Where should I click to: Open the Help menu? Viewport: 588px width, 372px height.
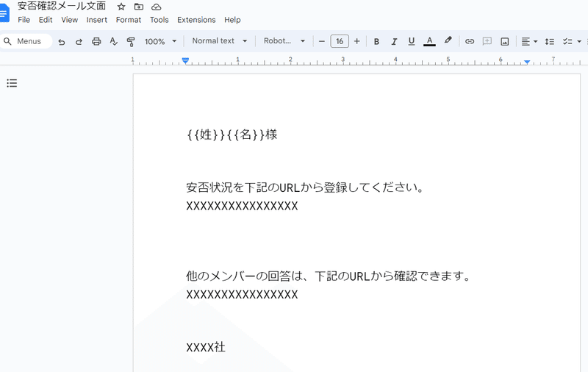pyautogui.click(x=232, y=20)
